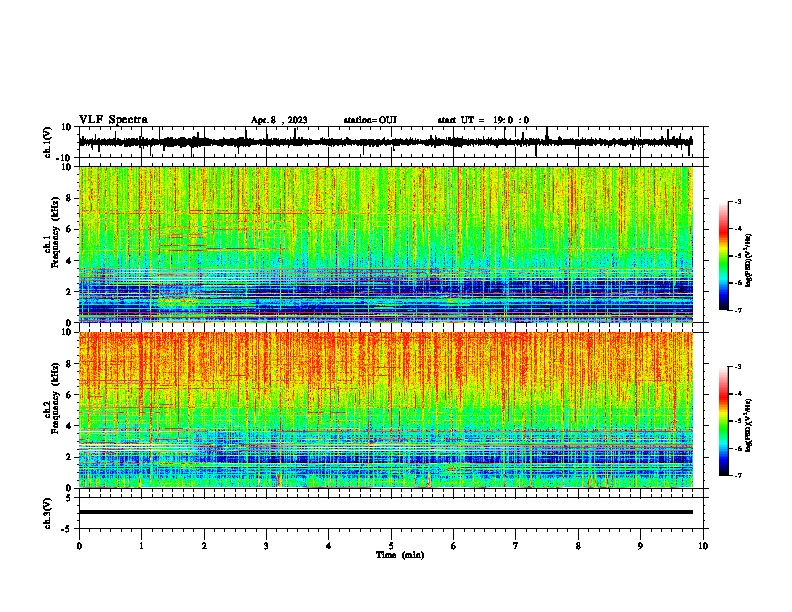Click the "-3" label on ch.2 colorbar
The image size is (792, 612).
click(738, 367)
